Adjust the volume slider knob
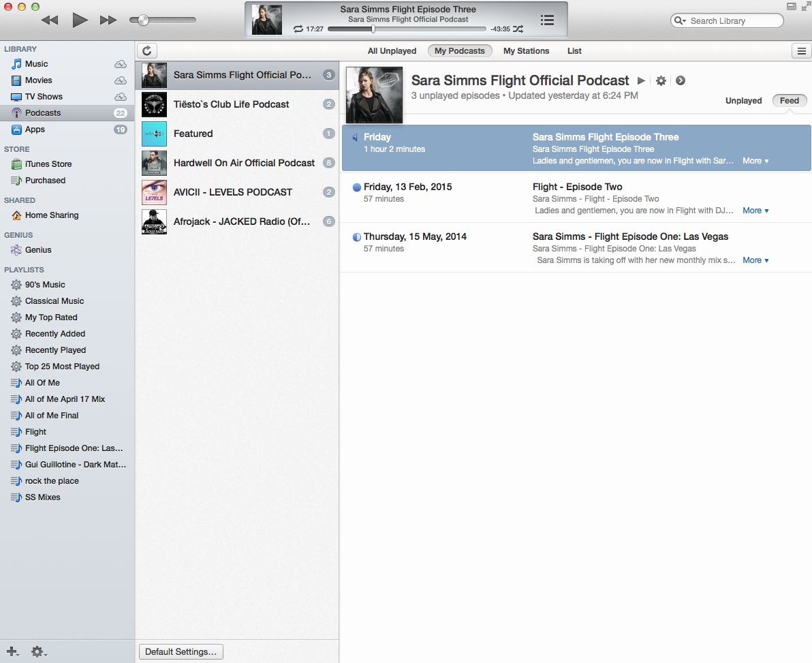 (143, 20)
